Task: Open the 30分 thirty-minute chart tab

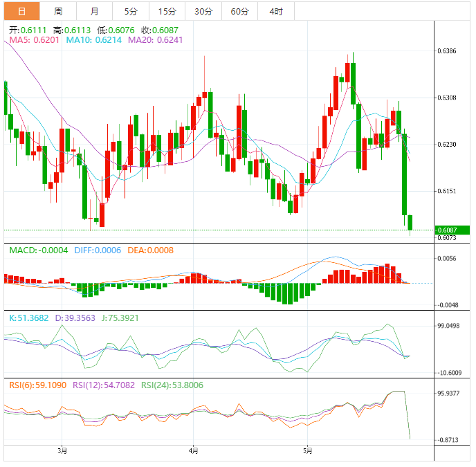Action: click(203, 11)
